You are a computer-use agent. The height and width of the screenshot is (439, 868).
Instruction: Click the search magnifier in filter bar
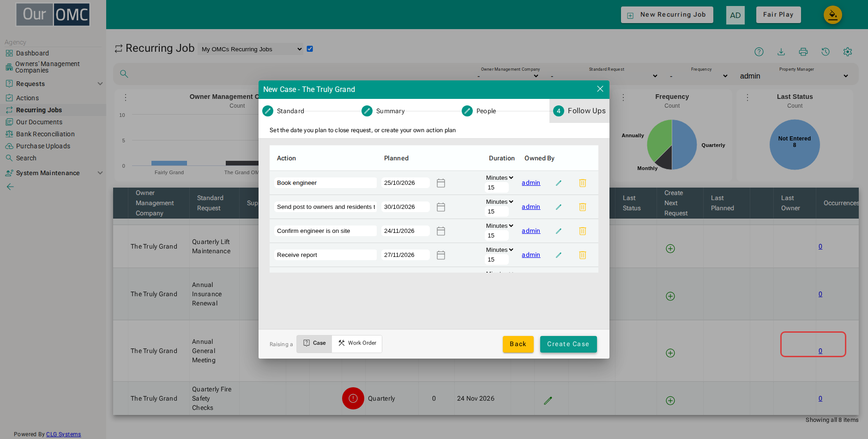pos(124,74)
